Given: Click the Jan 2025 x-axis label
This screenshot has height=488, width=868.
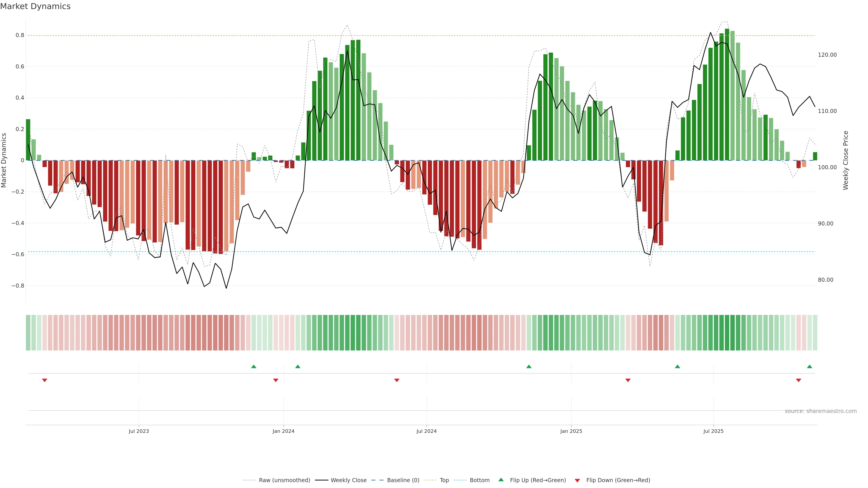Looking at the screenshot, I should point(571,431).
